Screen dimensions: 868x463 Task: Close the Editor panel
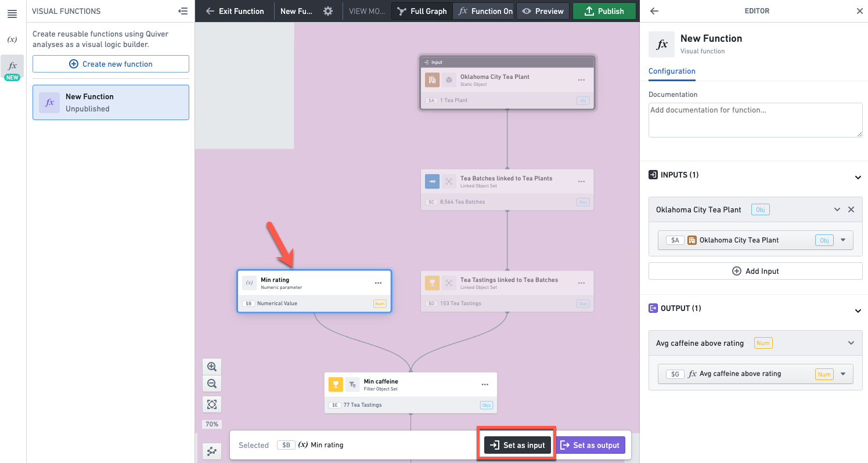pyautogui.click(x=859, y=11)
